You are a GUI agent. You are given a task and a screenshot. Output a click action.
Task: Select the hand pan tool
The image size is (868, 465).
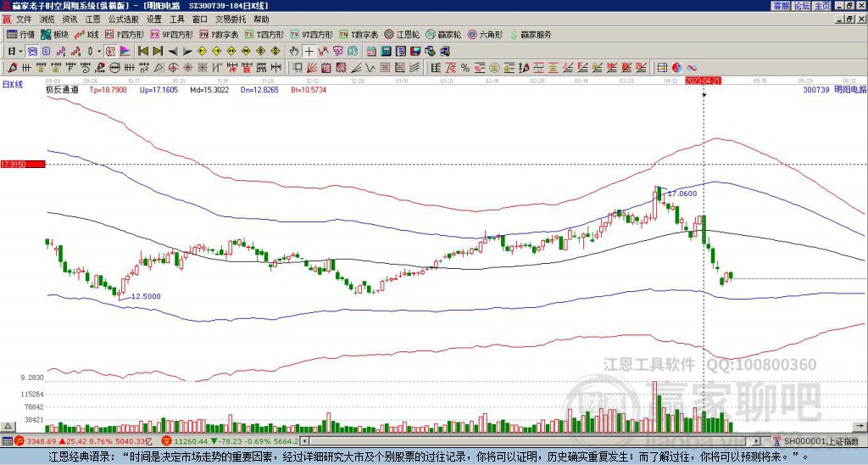293,51
